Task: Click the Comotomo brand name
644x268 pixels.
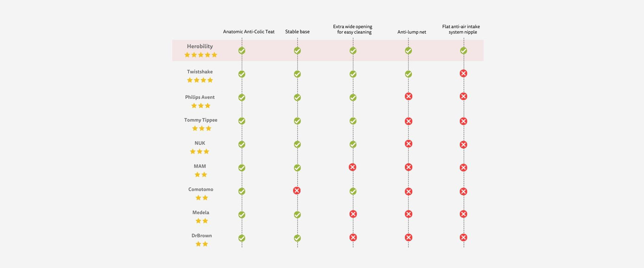Action: [201, 189]
